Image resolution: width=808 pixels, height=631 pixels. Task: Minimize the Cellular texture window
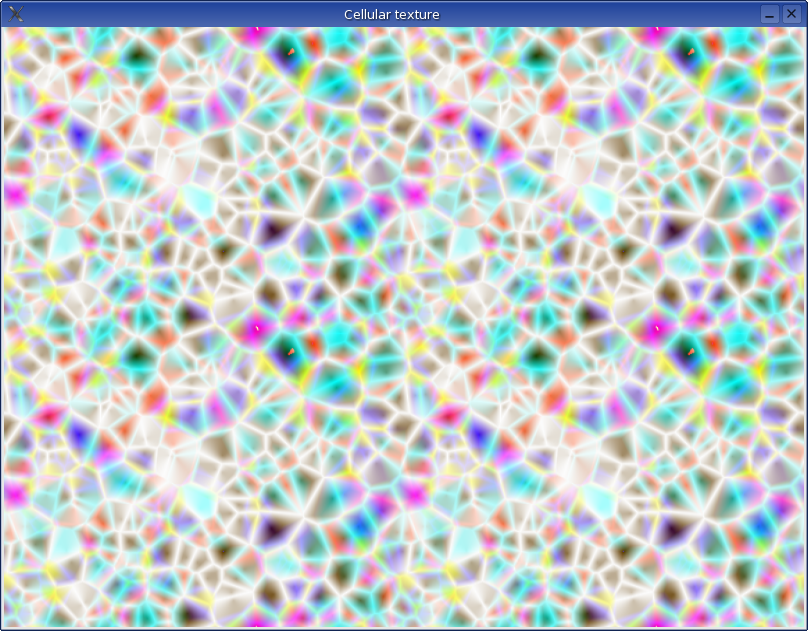click(x=769, y=14)
